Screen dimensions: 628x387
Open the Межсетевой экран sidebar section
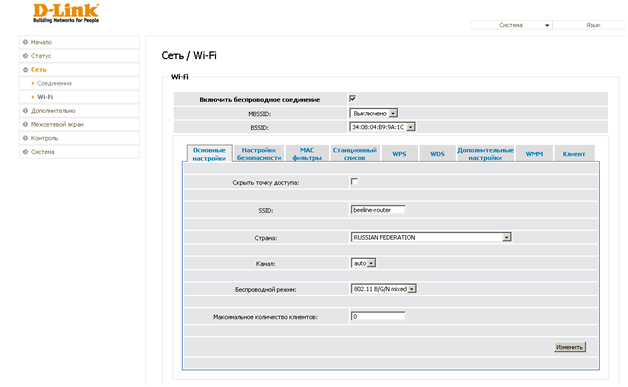pyautogui.click(x=79, y=124)
